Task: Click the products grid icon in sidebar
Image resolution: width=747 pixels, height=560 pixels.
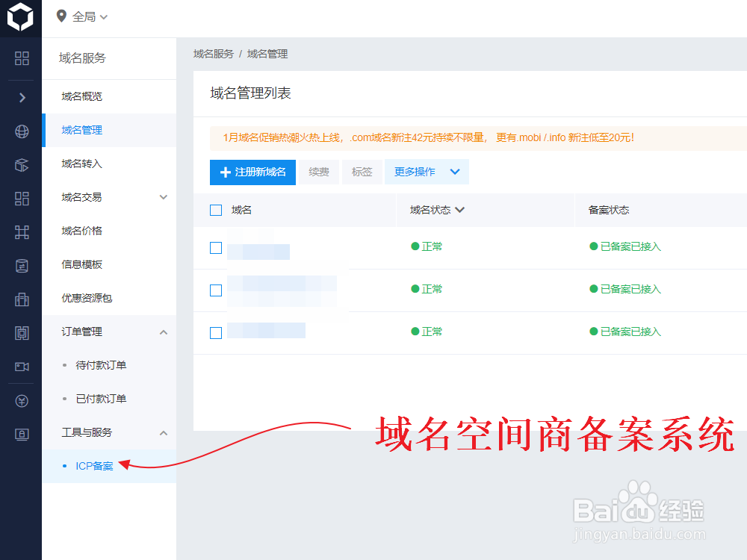Action: pos(21,57)
